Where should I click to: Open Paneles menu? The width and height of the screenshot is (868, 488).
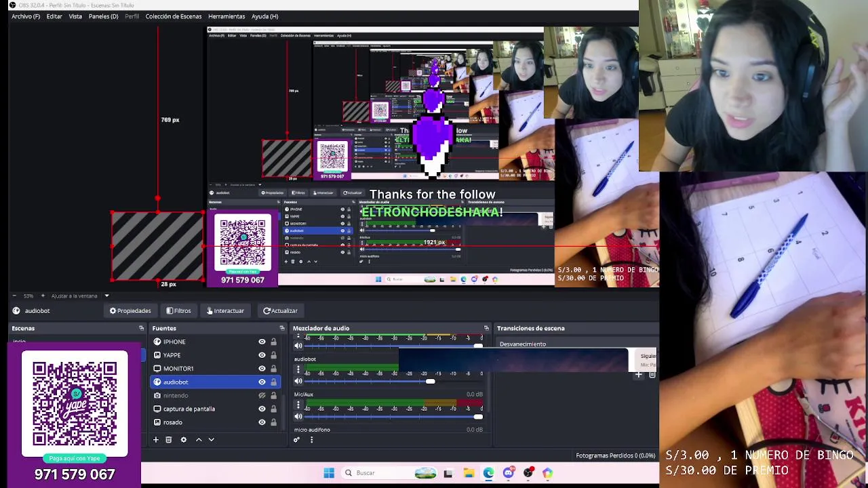click(x=103, y=16)
